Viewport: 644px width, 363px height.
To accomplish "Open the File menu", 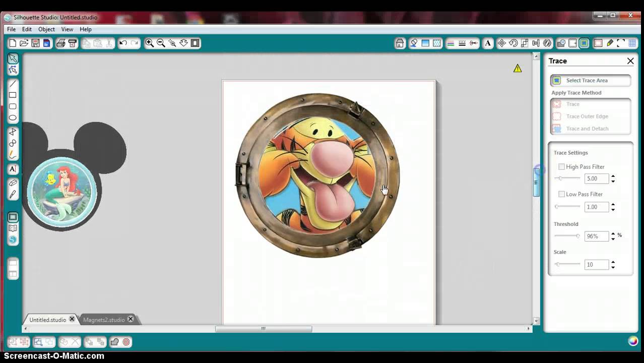I will pos(11,29).
